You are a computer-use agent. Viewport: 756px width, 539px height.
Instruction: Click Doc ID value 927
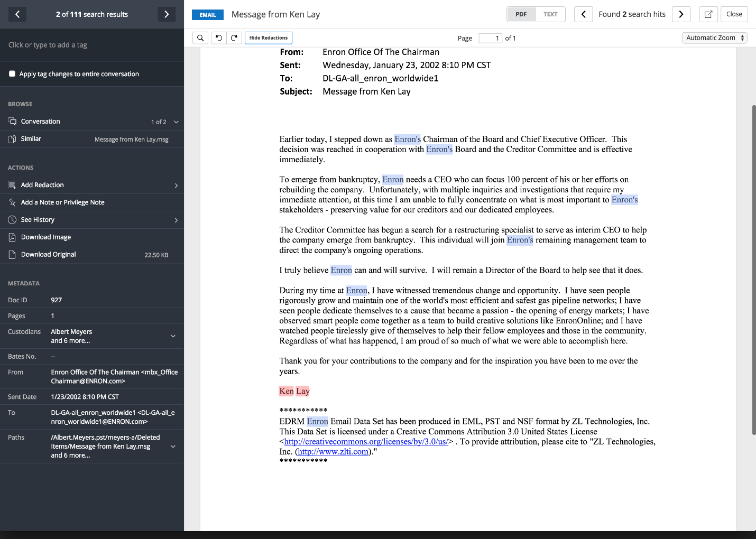(x=57, y=300)
